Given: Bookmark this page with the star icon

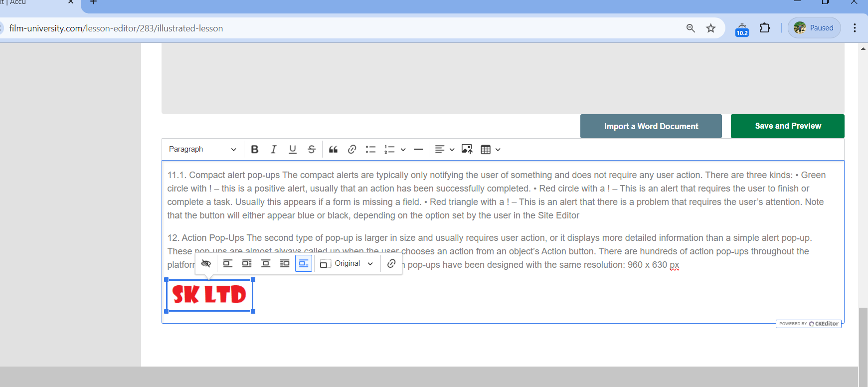Looking at the screenshot, I should pos(711,28).
